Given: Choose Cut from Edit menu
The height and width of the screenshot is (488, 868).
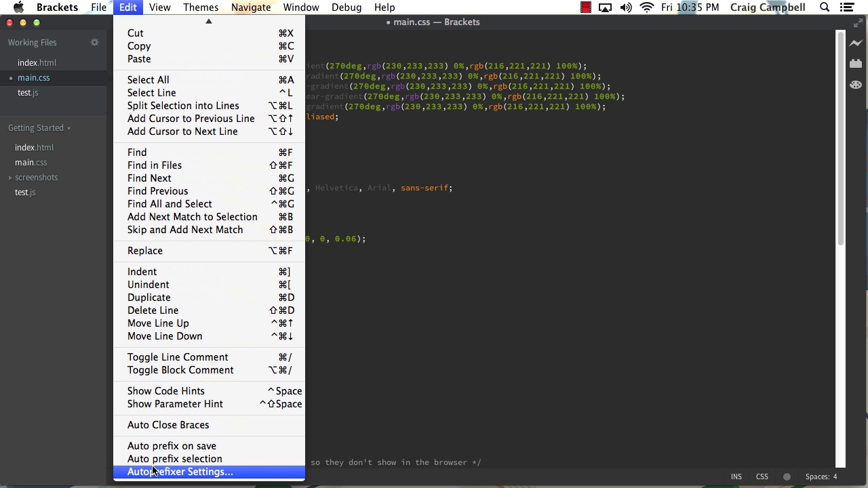Looking at the screenshot, I should [210, 33].
